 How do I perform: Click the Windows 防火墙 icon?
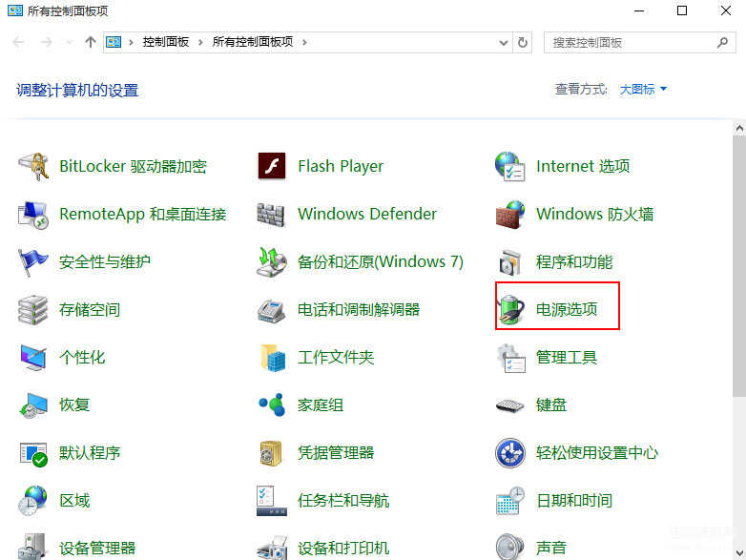tap(510, 214)
